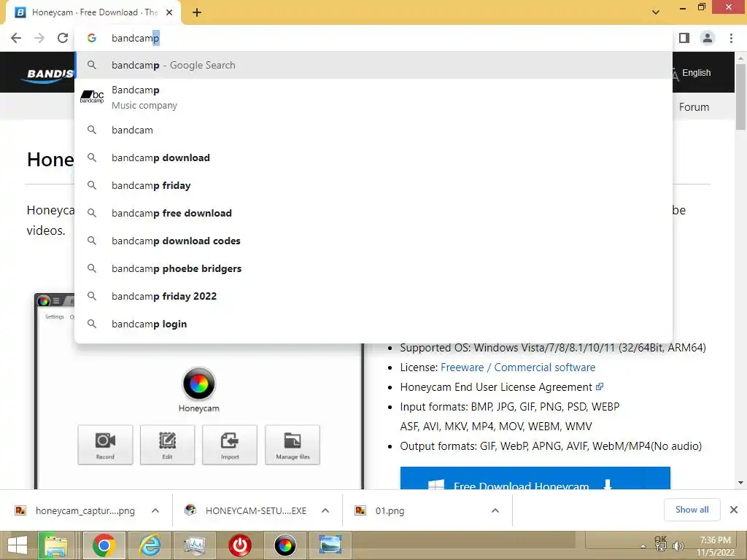This screenshot has width=747, height=560.
Task: Switch to Chrome in the taskbar
Action: pyautogui.click(x=104, y=545)
